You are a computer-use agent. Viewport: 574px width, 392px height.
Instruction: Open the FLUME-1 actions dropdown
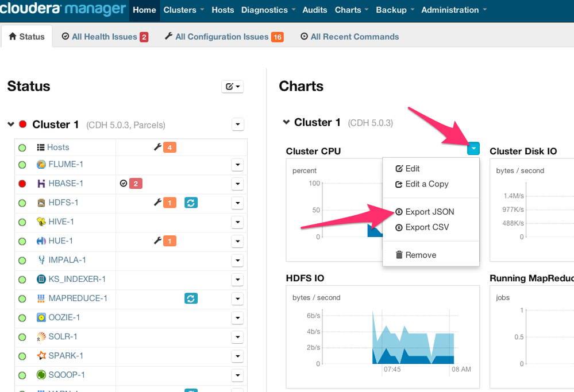(237, 165)
